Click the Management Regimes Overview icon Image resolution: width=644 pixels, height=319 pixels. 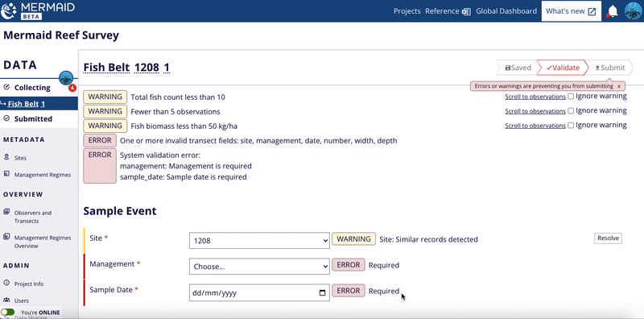6,237
